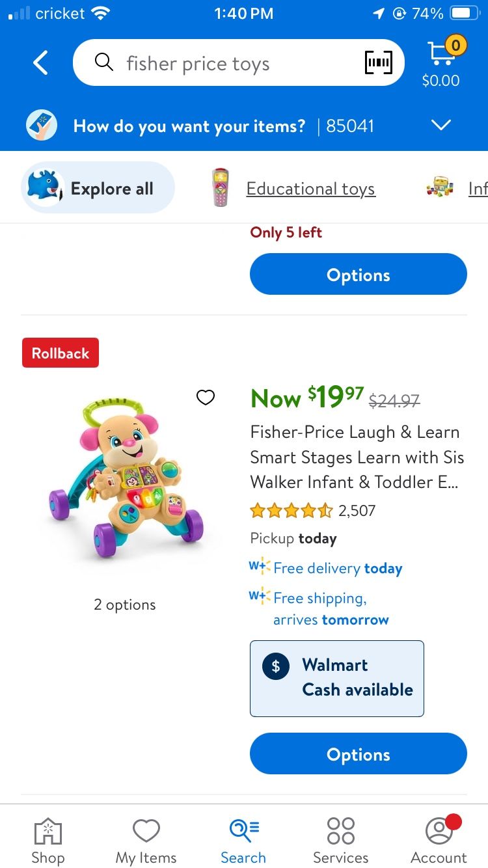Select the Educational toys category link
Viewport: 488px width, 868px height.
[310, 189]
